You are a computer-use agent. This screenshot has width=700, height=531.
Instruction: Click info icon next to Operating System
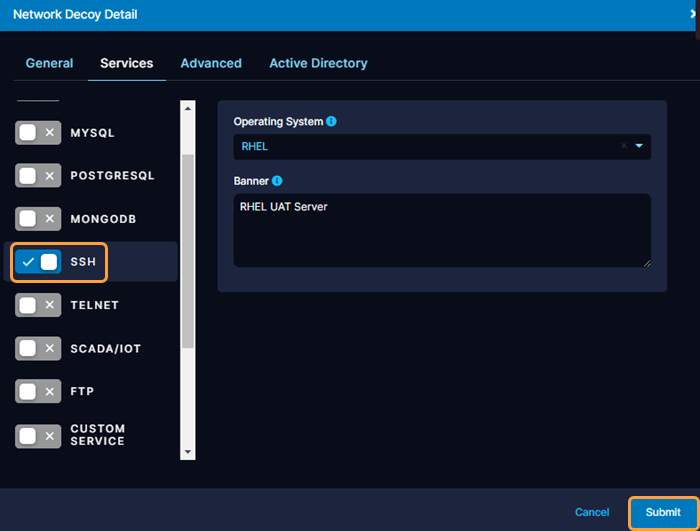click(x=331, y=122)
